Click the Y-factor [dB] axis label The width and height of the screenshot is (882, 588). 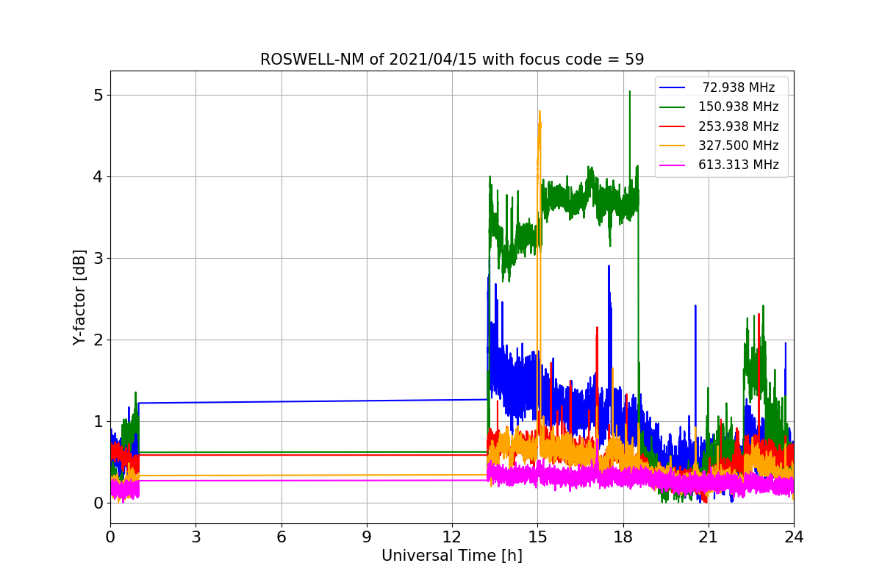pos(79,297)
